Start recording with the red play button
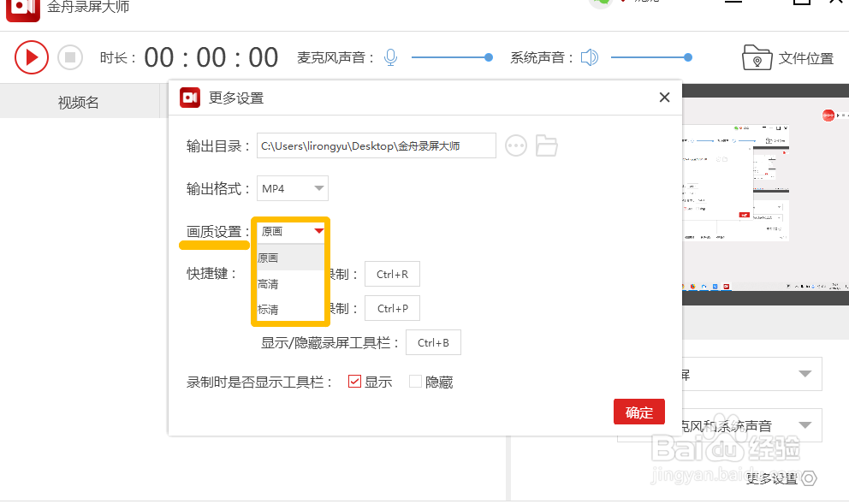The height and width of the screenshot is (504, 849). pos(32,57)
